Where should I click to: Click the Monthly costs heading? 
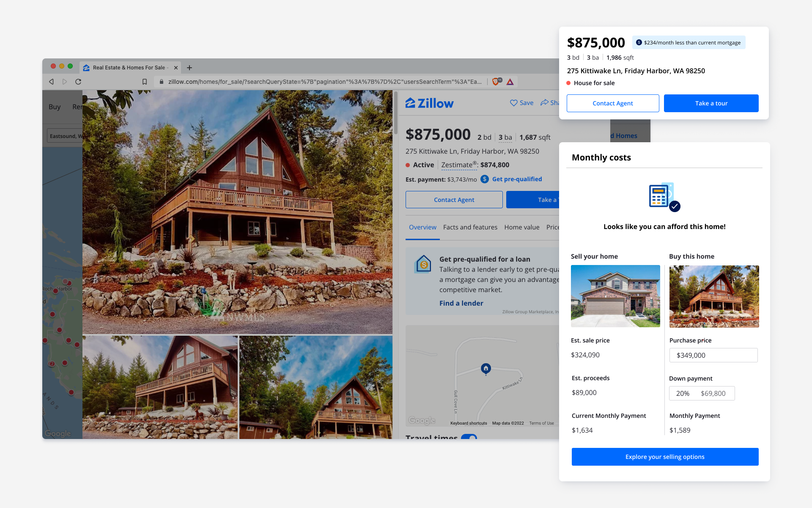(x=601, y=157)
